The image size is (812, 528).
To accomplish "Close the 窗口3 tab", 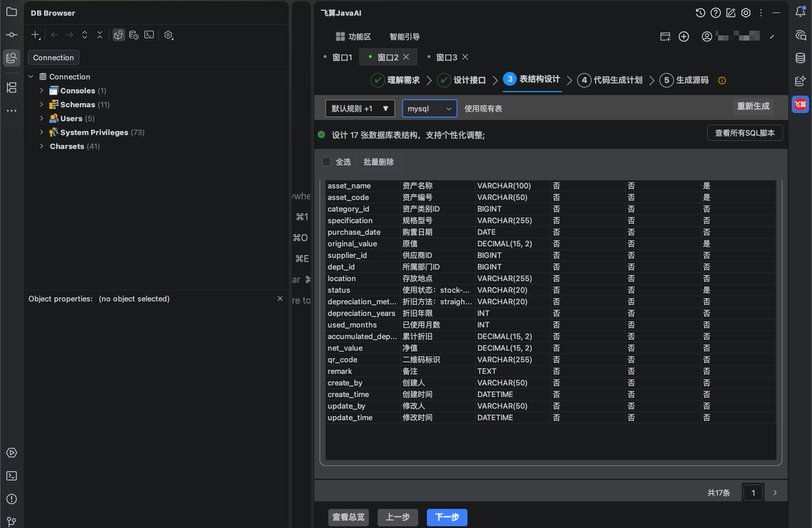I will click(465, 57).
